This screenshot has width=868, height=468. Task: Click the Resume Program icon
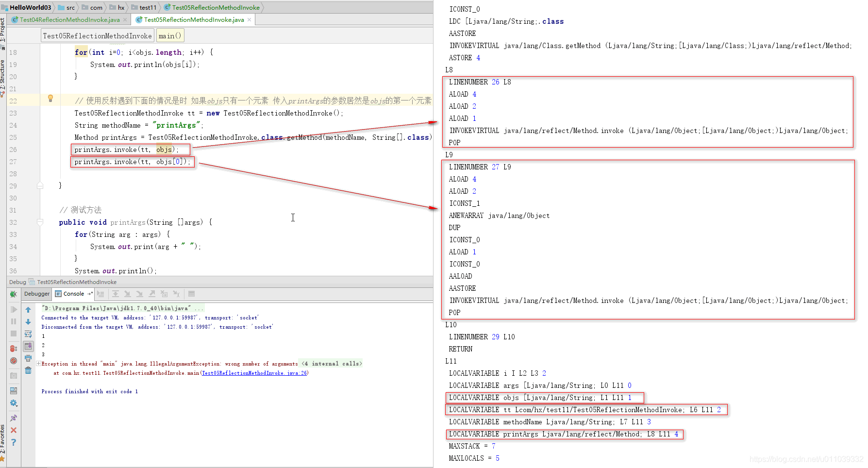coord(14,309)
